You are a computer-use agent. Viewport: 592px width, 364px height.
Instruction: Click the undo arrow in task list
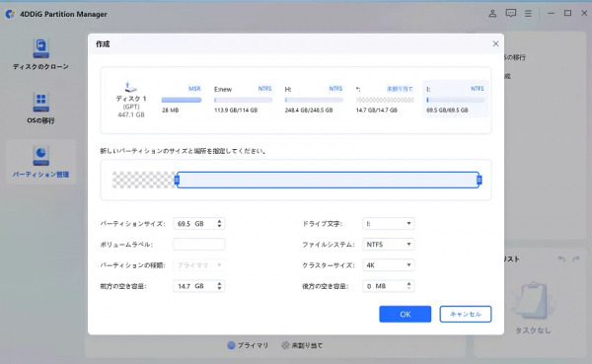point(561,259)
